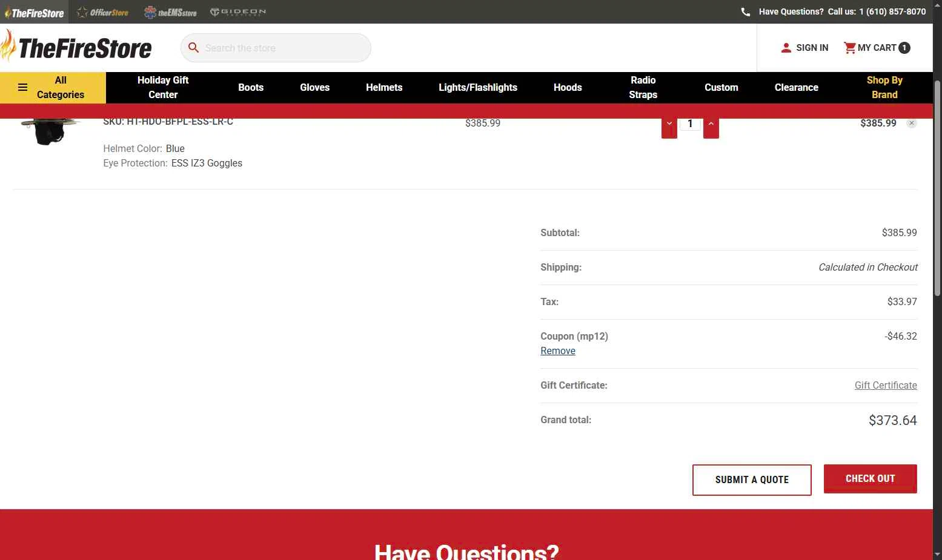
Task: Click the helmet product thumbnail
Action: point(50,131)
